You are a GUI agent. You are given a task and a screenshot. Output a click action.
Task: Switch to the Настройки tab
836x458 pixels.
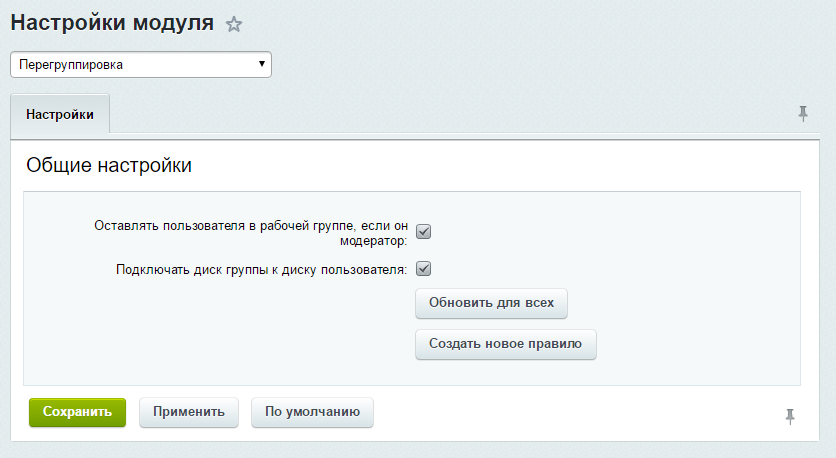(x=60, y=114)
